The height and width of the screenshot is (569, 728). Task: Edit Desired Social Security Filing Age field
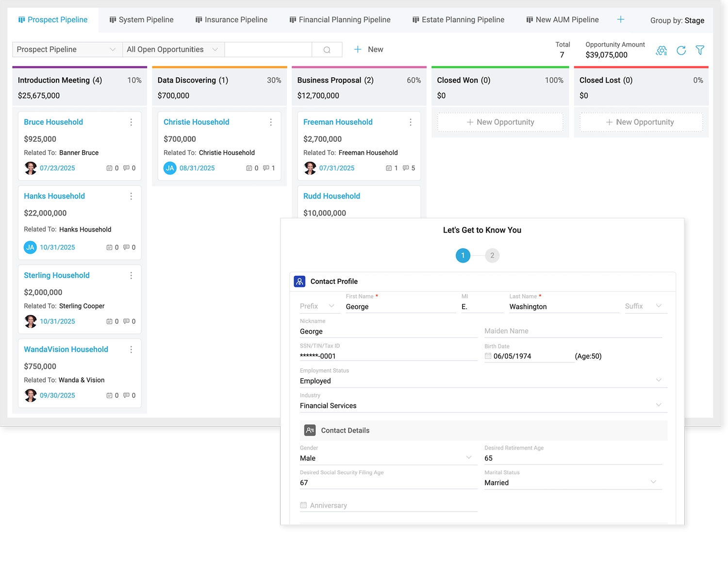tap(388, 482)
